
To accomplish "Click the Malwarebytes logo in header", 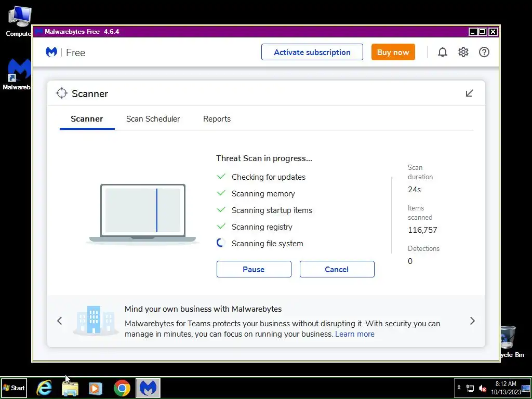I will [x=51, y=52].
